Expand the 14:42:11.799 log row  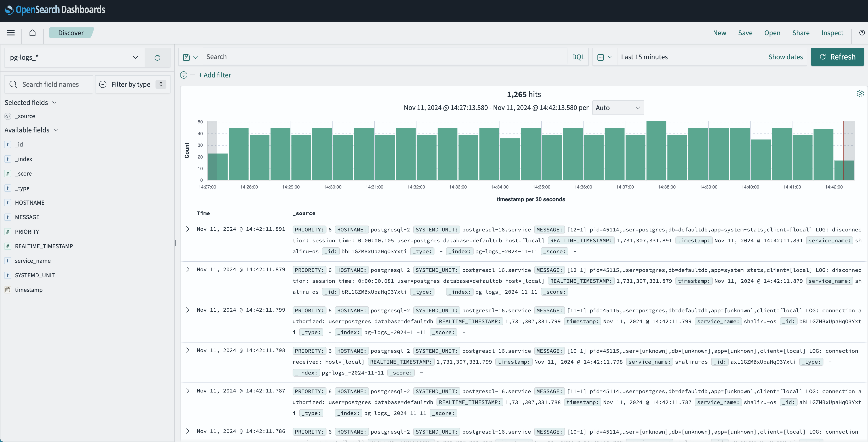[x=188, y=310]
